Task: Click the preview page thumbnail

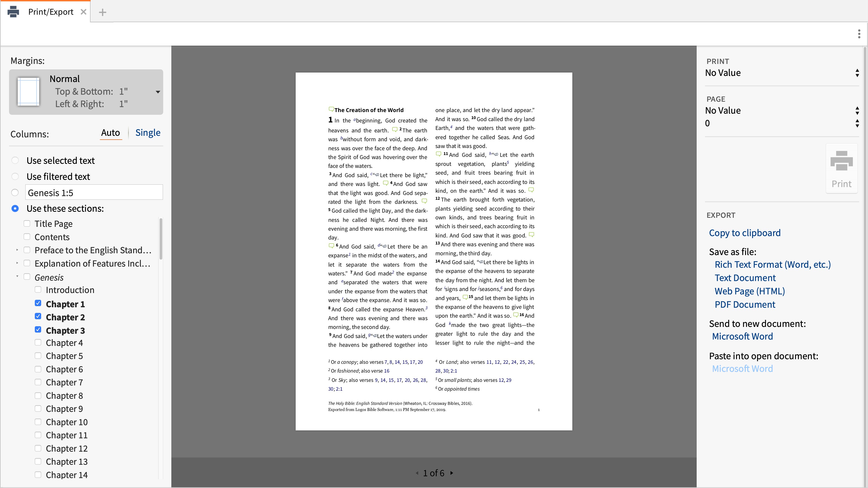Action: pyautogui.click(x=28, y=92)
